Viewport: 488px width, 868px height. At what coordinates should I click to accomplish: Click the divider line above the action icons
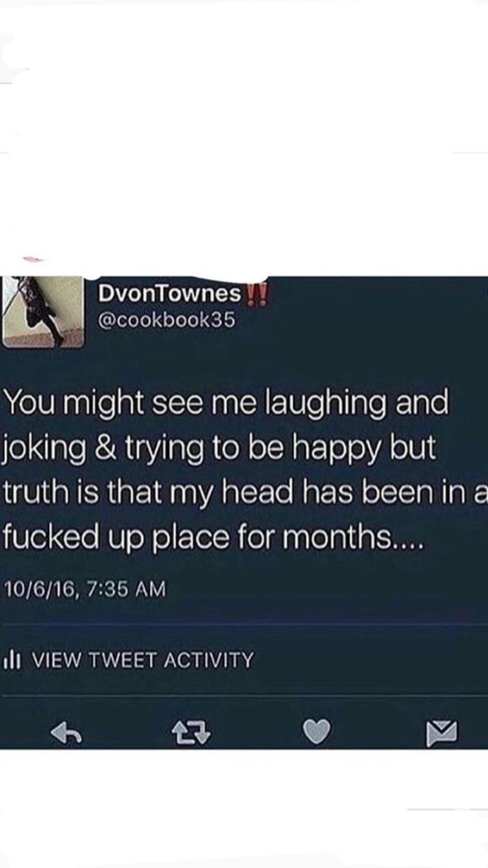coord(244,696)
